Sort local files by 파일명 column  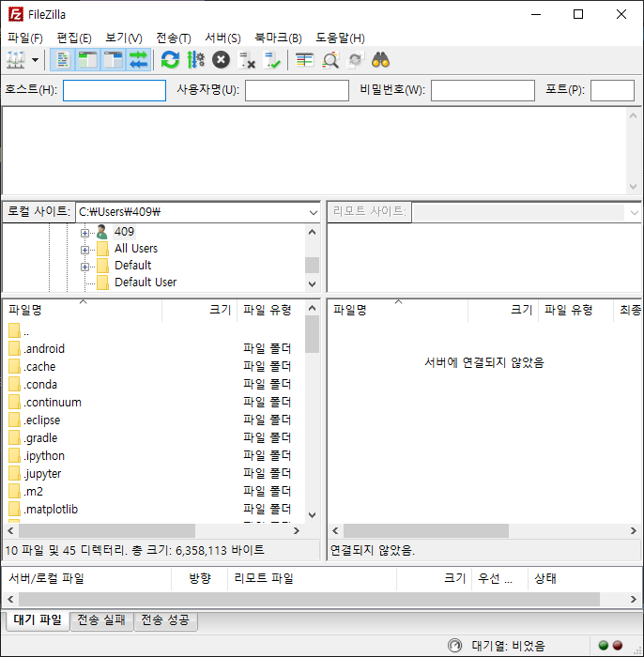83,310
